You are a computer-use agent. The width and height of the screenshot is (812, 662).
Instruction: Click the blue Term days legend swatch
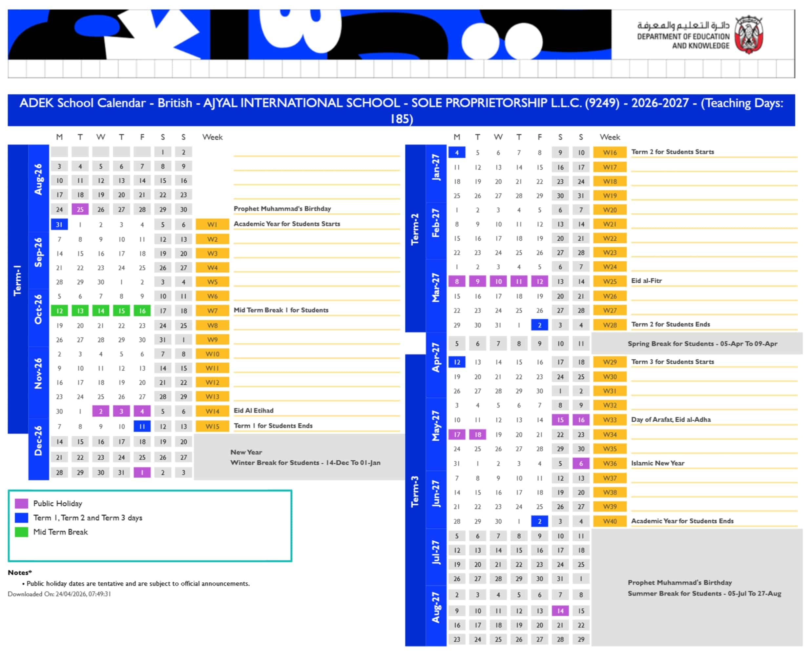(21, 518)
